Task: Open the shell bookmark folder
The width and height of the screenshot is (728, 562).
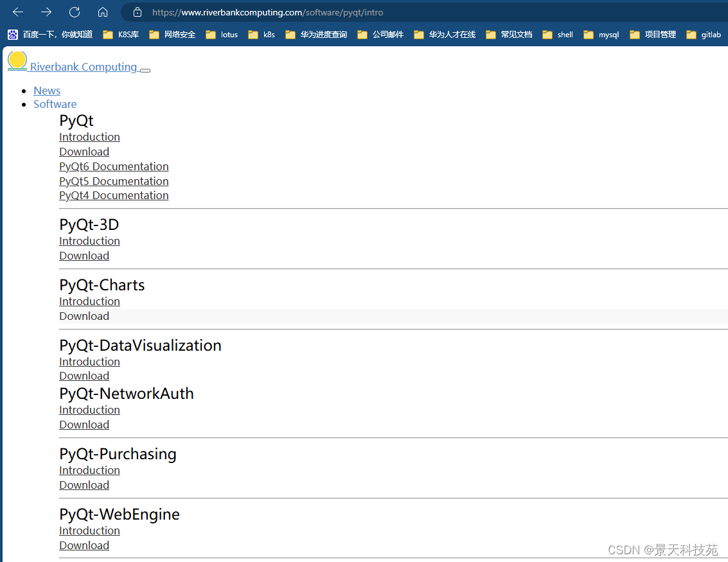Action: point(558,34)
